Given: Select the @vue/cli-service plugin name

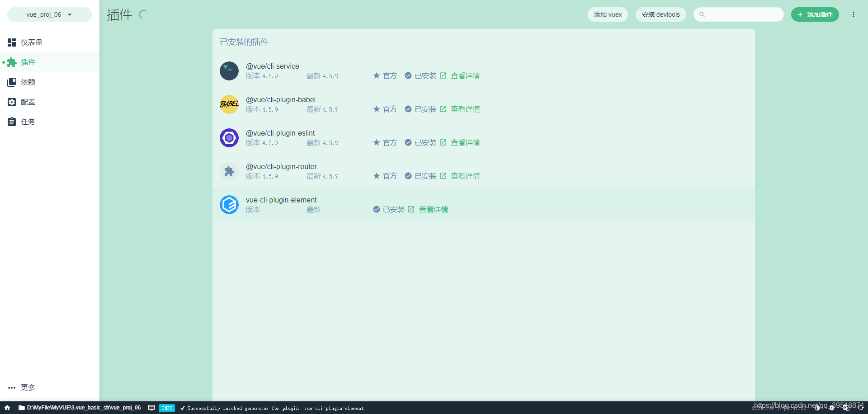Looking at the screenshot, I should [x=273, y=66].
